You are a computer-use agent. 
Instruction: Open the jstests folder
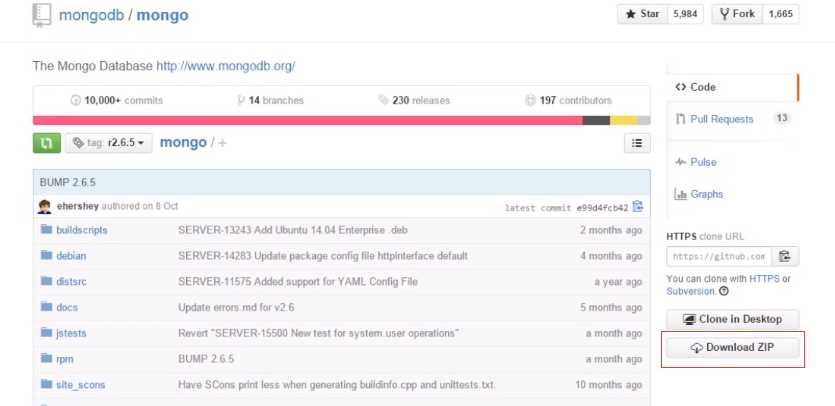coord(71,333)
